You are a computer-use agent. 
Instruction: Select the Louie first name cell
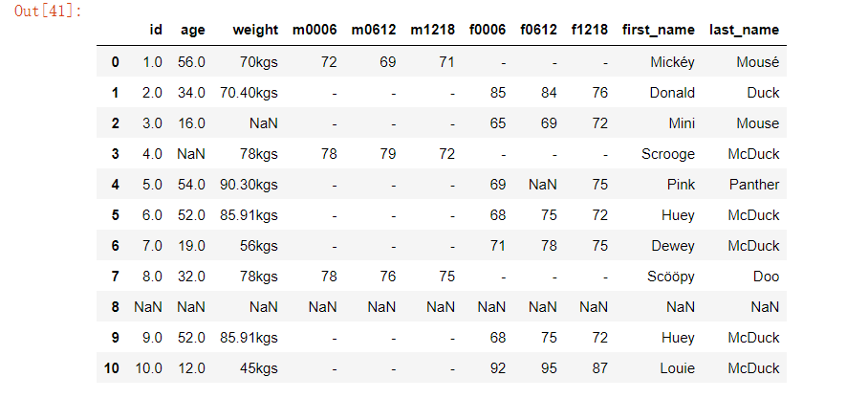(677, 368)
